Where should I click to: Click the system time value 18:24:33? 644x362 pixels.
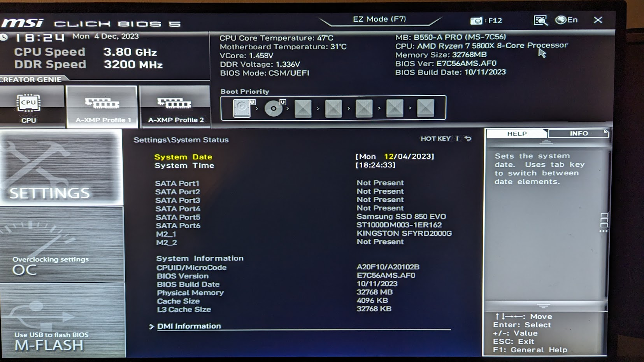pos(376,165)
